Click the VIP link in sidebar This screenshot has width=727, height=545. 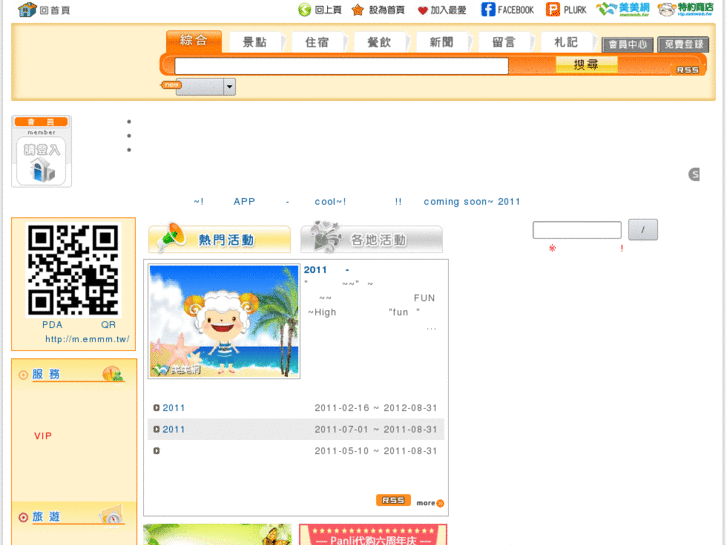(x=43, y=436)
